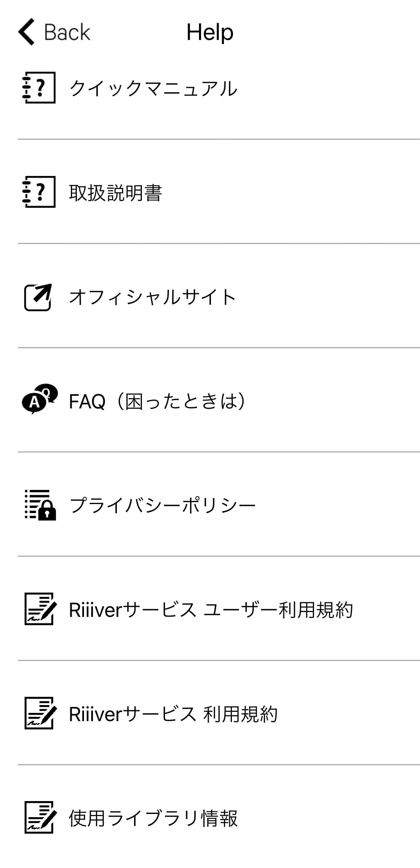Image resolution: width=420 pixels, height=868 pixels.
Task: Tap the empty area right of オフィシャルサイト row
Action: [x=328, y=297]
